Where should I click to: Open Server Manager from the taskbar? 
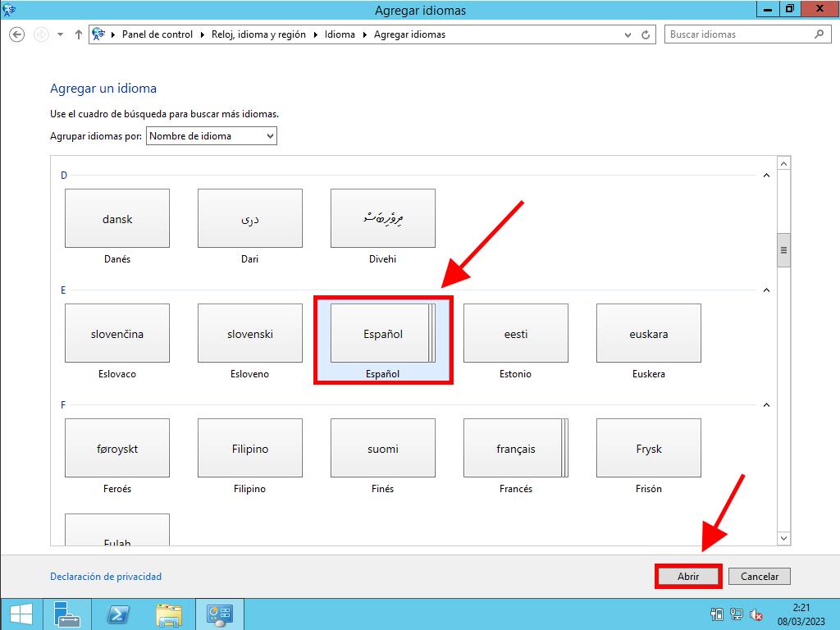(x=66, y=614)
